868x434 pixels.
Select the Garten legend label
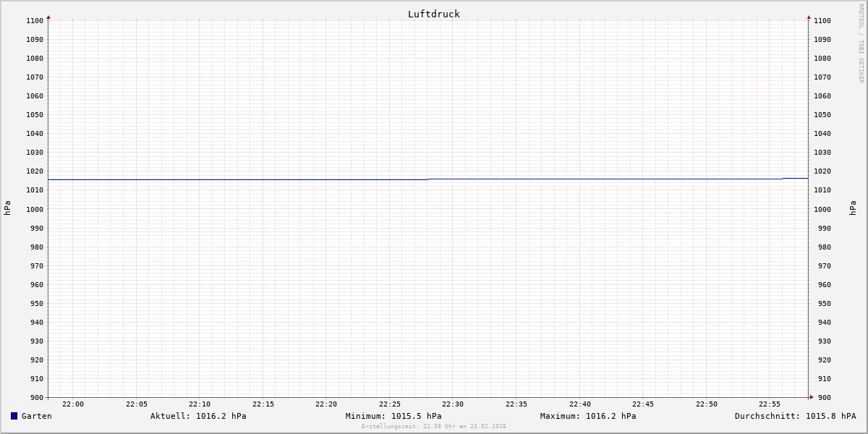[x=36, y=416]
